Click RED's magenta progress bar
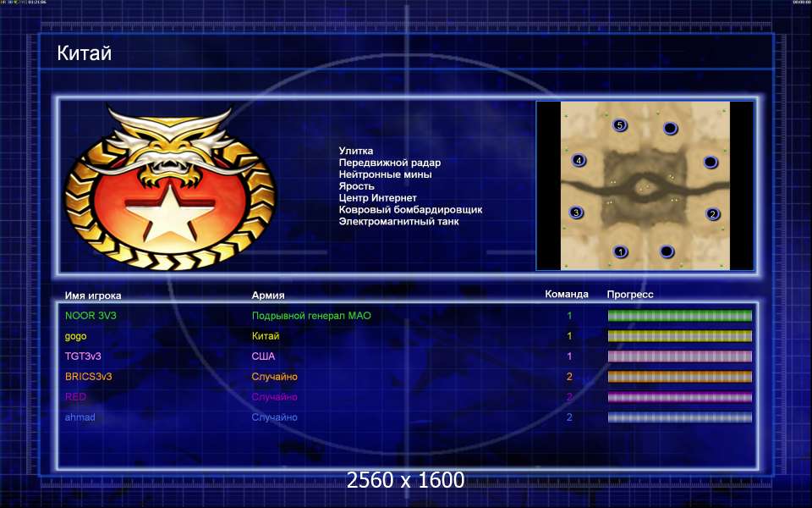 (x=680, y=397)
